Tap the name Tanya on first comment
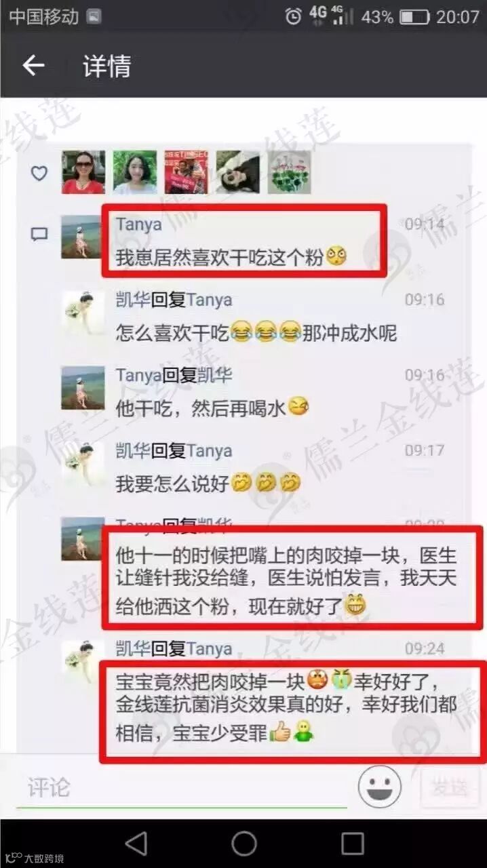 [139, 224]
